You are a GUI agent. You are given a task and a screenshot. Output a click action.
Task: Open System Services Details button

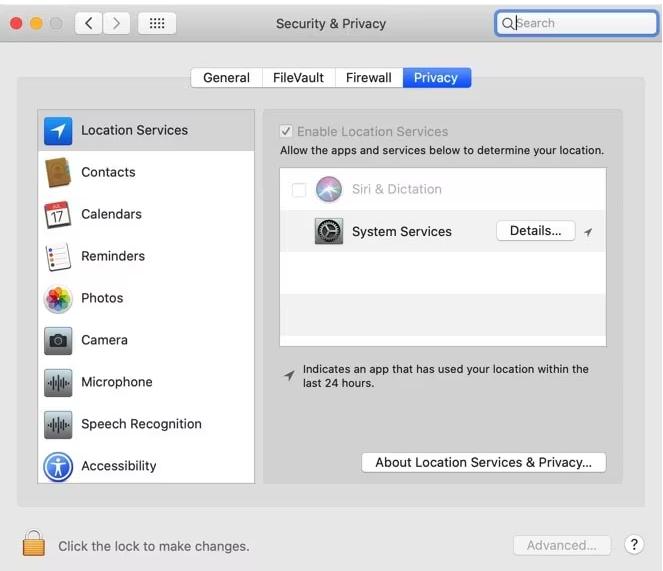(x=536, y=231)
